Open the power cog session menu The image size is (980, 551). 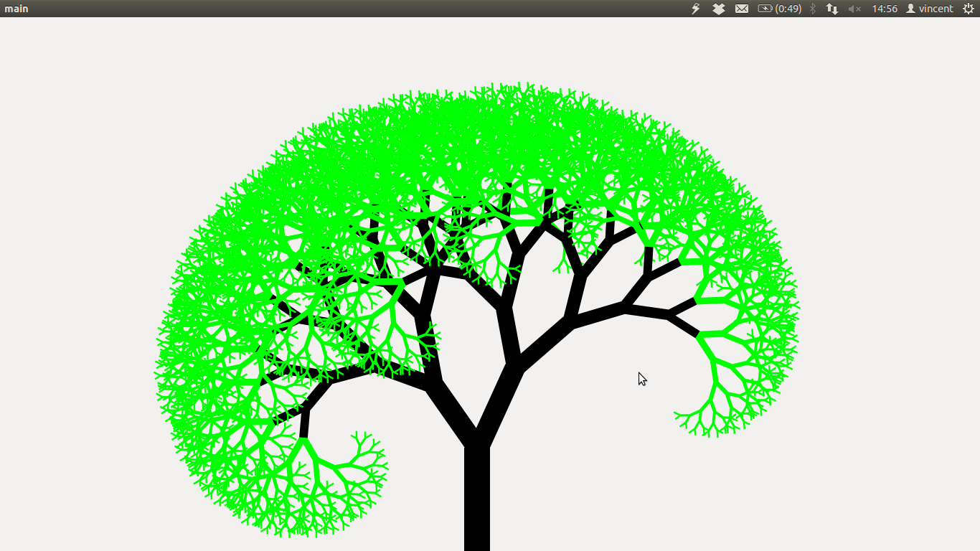click(x=968, y=9)
